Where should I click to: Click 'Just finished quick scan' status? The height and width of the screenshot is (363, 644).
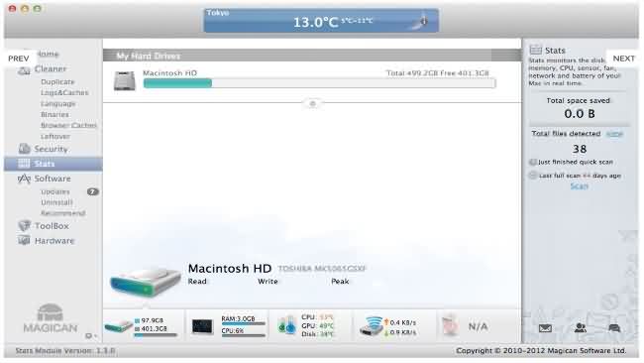[x=575, y=162]
